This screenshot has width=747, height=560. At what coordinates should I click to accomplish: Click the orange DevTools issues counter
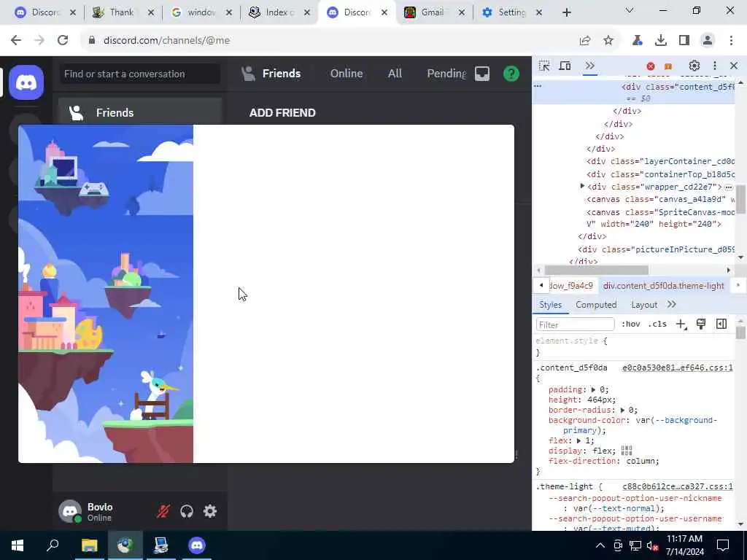[x=668, y=66]
